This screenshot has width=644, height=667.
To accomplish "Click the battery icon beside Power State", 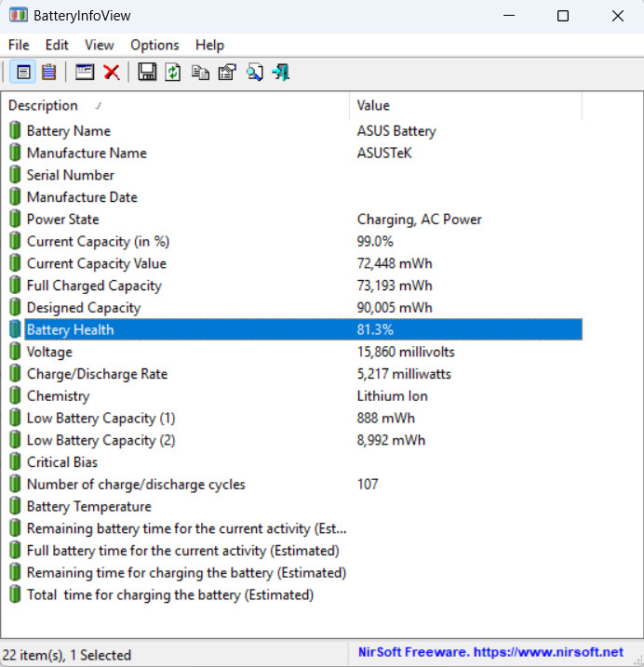I will click(15, 219).
